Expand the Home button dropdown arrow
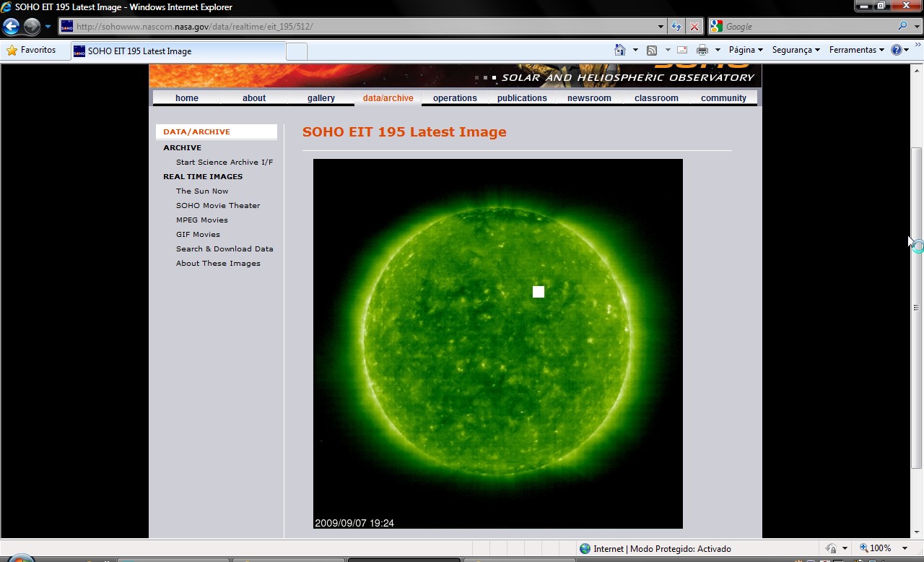The image size is (924, 562). 635,50
